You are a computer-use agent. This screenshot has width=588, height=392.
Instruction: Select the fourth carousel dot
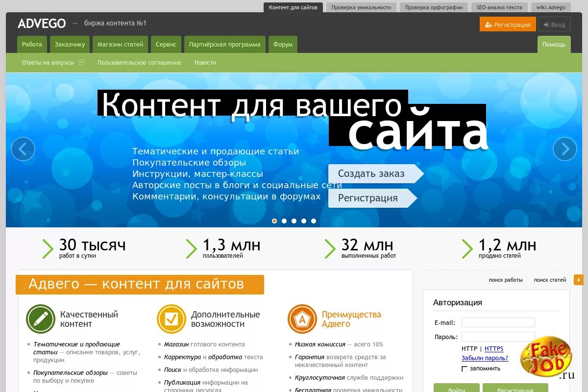(304, 221)
